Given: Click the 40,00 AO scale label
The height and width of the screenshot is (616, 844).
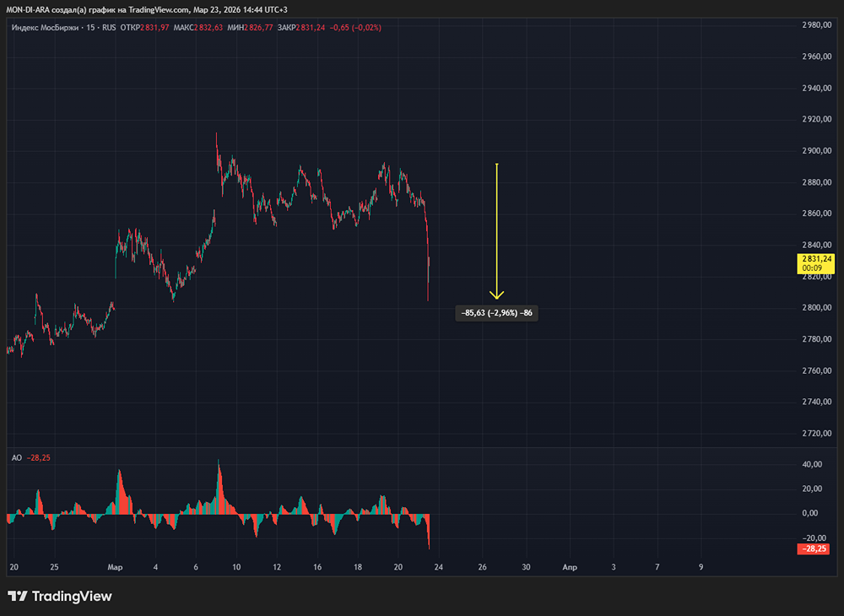Looking at the screenshot, I should point(813,464).
